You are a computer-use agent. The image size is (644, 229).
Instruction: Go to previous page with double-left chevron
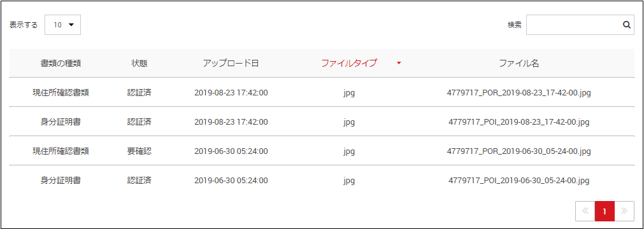[x=585, y=211]
